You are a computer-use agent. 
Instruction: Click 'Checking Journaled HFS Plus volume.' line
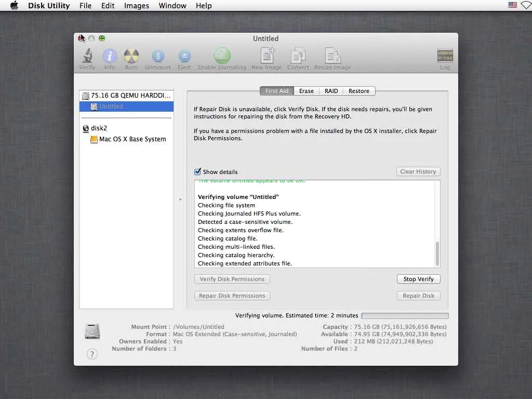point(249,214)
